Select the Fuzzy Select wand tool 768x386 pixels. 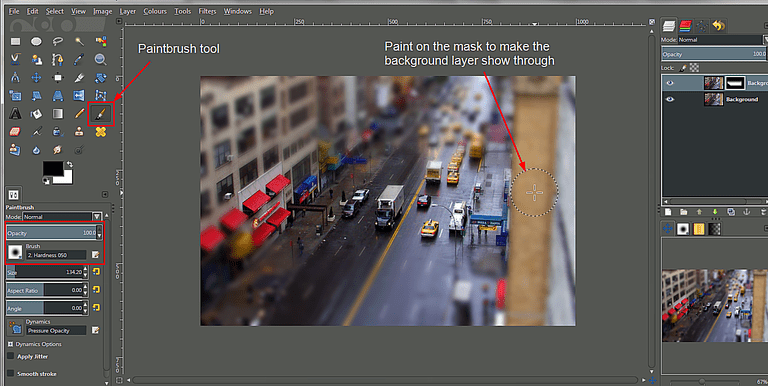79,42
